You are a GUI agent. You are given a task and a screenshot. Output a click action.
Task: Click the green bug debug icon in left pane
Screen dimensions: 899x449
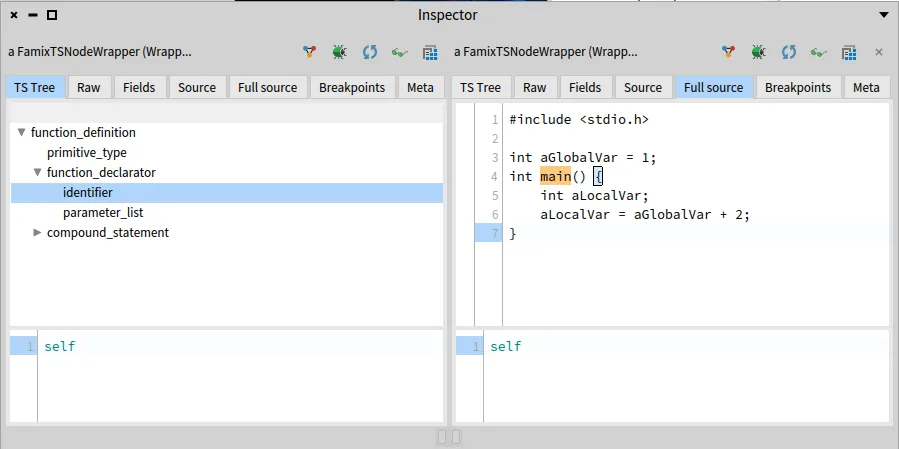pos(339,52)
